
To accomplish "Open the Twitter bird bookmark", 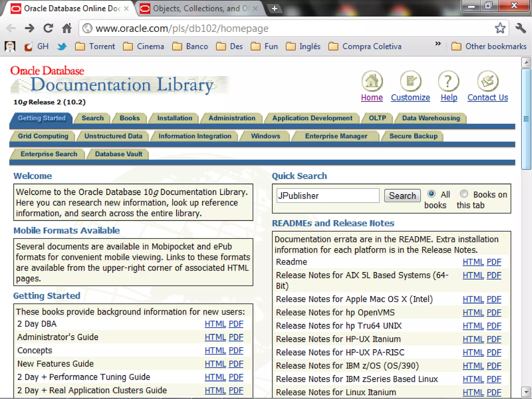I will pos(62,47).
